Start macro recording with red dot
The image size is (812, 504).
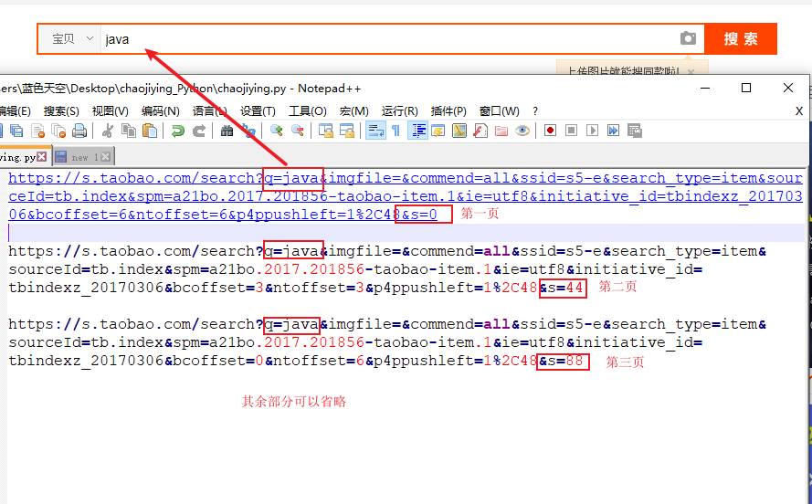click(x=550, y=131)
